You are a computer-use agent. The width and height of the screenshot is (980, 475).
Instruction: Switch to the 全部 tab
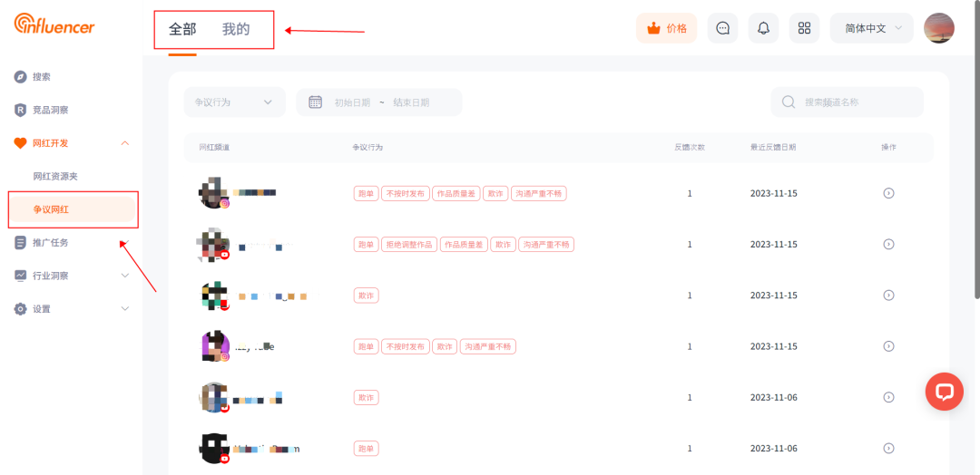click(x=182, y=29)
